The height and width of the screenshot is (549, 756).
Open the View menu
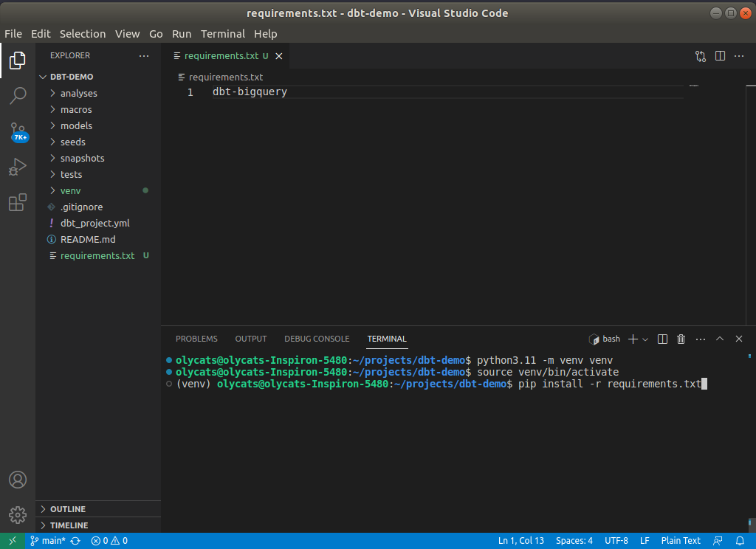tap(127, 34)
